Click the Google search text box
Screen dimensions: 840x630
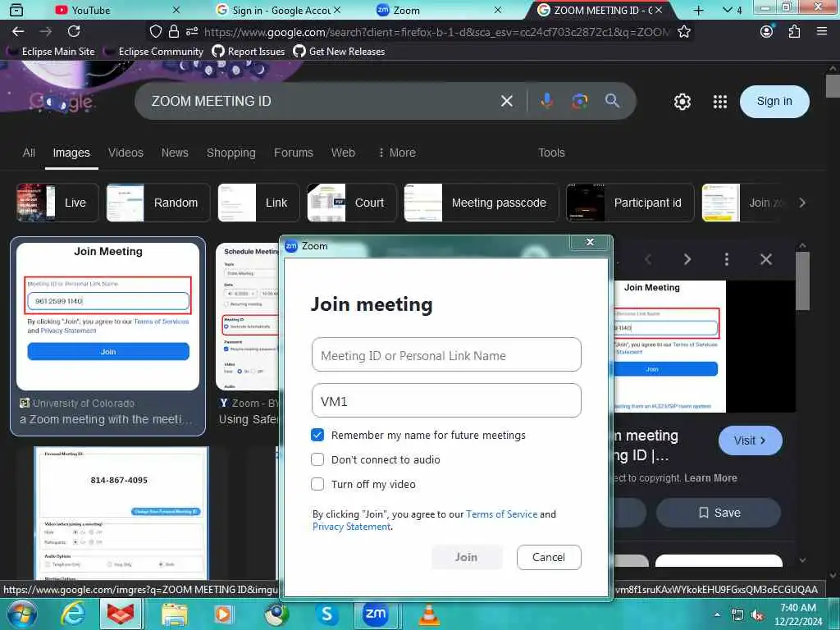click(x=322, y=101)
